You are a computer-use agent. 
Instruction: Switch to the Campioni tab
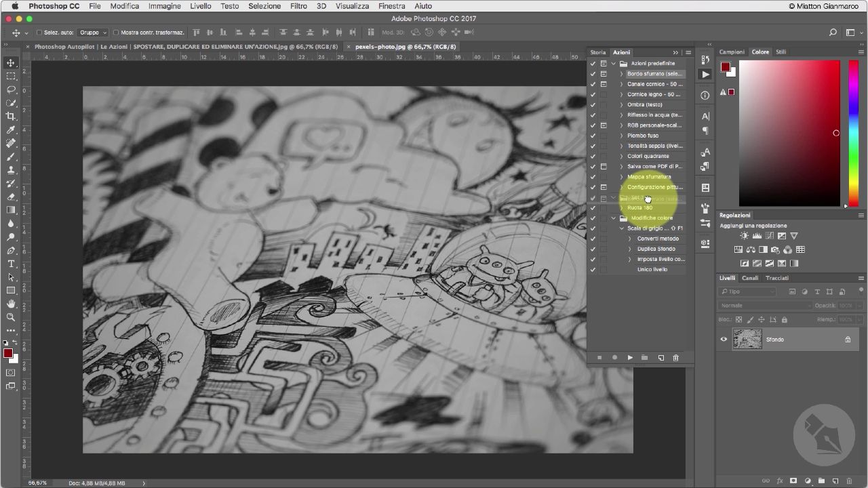[x=732, y=52]
